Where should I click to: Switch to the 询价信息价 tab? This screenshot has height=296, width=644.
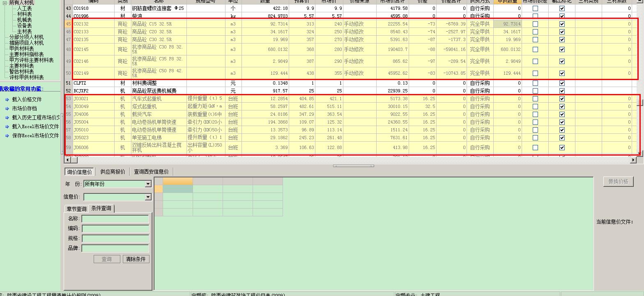[79, 172]
